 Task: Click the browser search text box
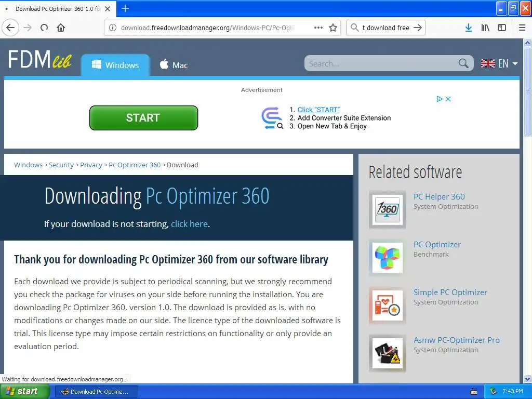point(386,28)
